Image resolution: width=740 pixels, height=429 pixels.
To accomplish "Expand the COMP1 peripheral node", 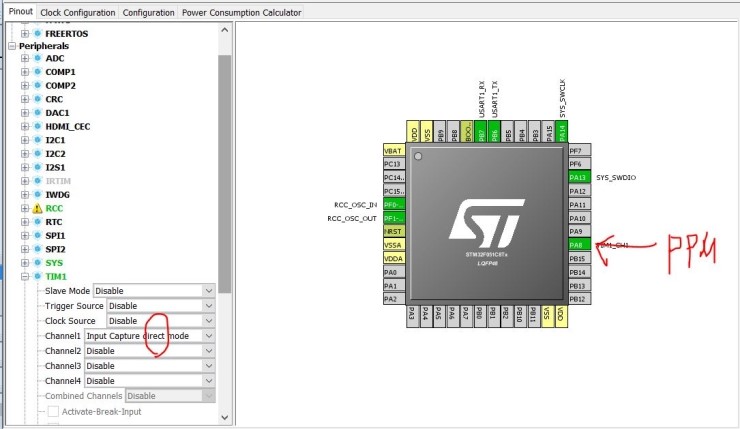I will (25, 72).
